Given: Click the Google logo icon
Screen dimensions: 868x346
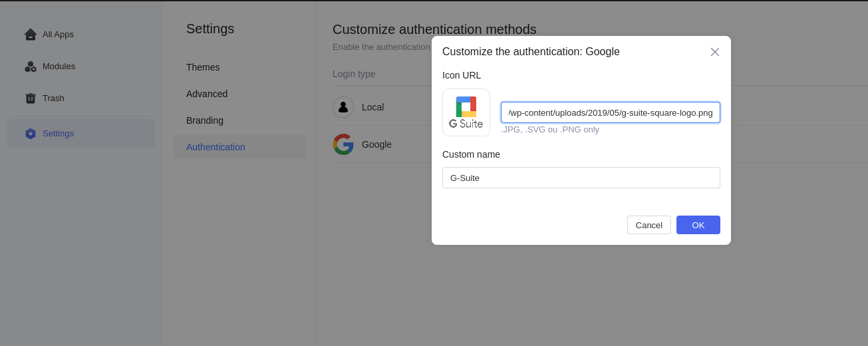Looking at the screenshot, I should (343, 144).
